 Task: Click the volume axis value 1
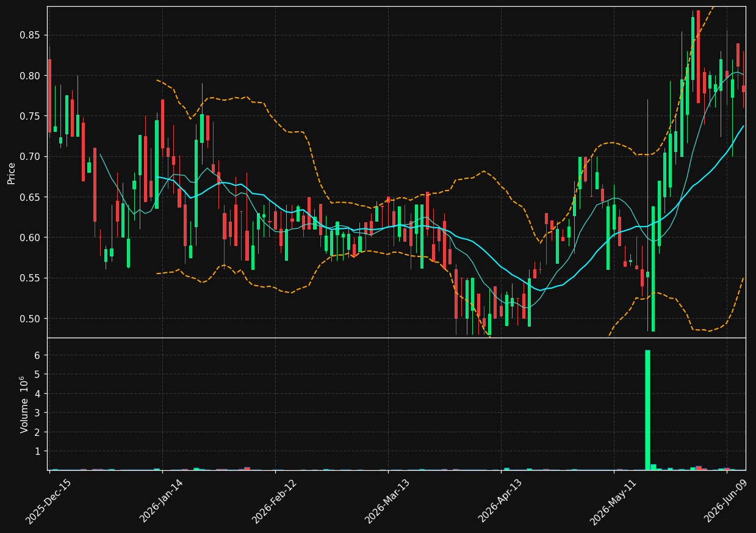coord(37,451)
